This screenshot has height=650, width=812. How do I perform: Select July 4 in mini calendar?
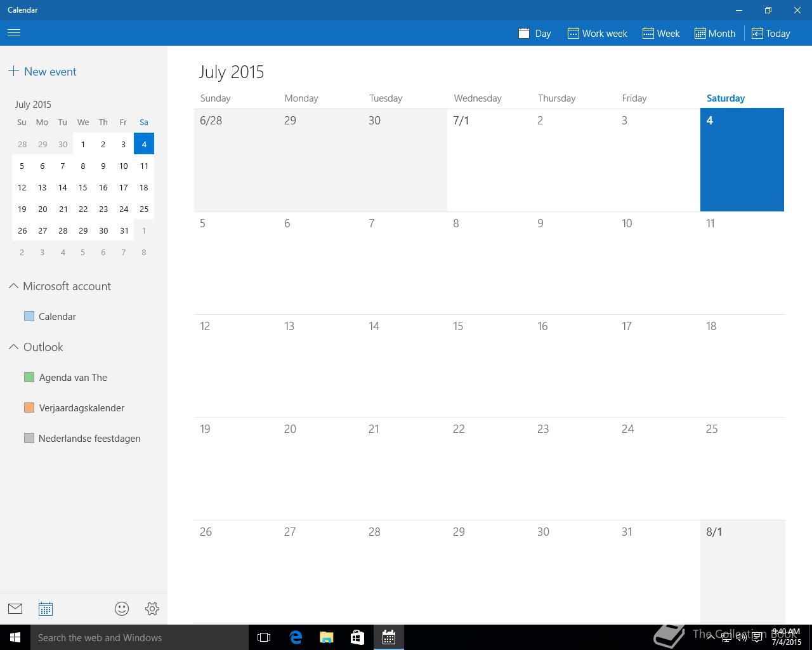coord(144,144)
